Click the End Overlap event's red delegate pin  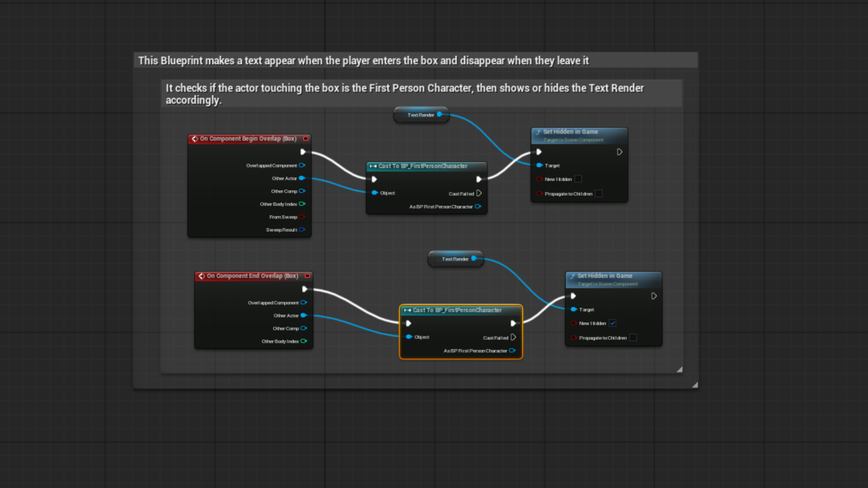(307, 276)
